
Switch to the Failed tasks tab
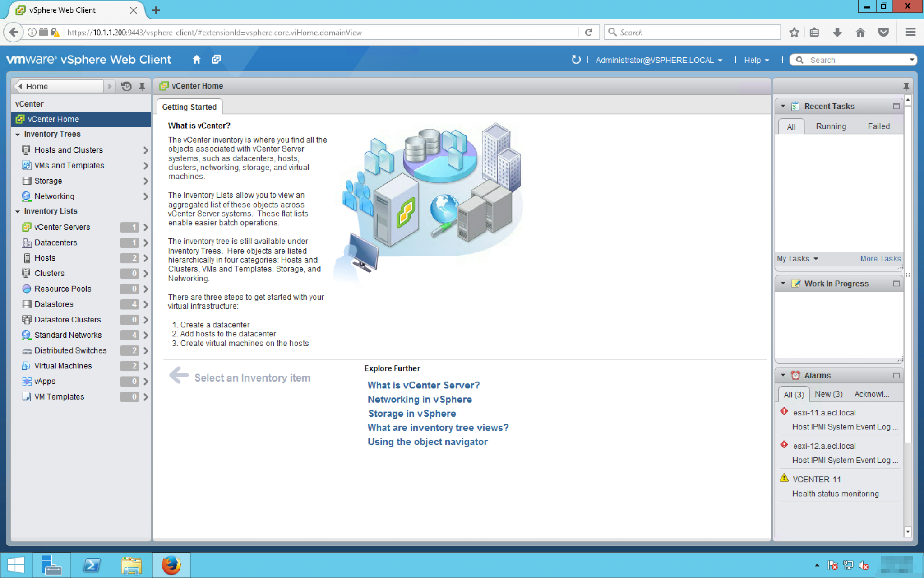click(878, 126)
